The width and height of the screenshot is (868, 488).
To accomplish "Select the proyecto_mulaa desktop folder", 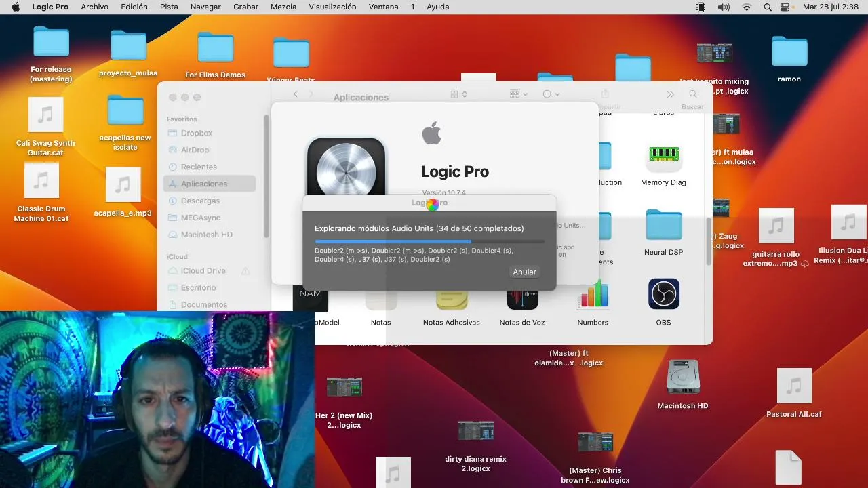I will [x=128, y=46].
